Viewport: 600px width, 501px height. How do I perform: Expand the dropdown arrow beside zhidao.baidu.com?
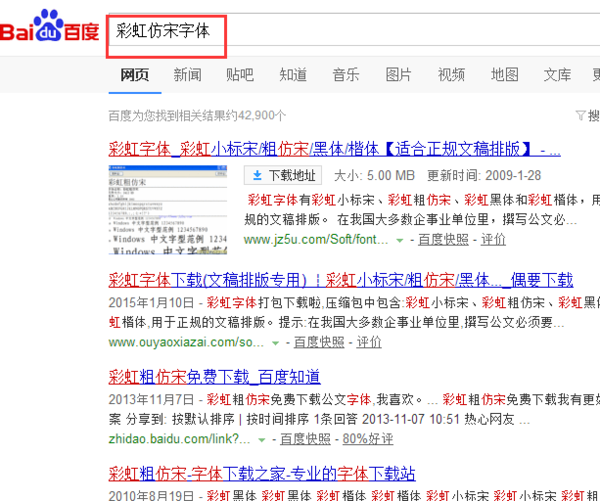click(x=262, y=440)
